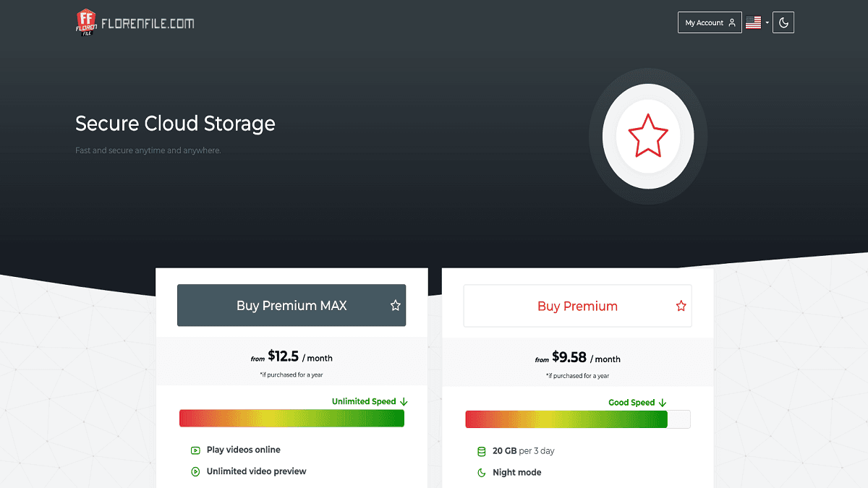
Task: Click the 20 GB storage icon
Action: pos(482,451)
